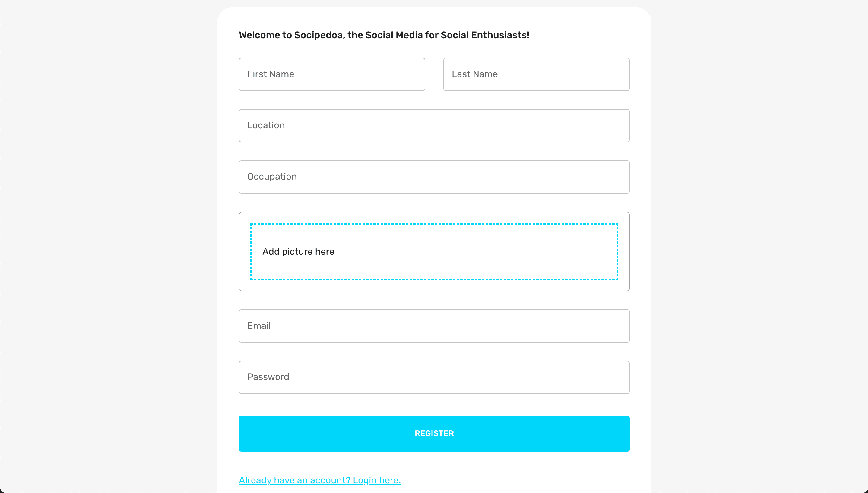The image size is (868, 493).
Task: Click into the Occupation field
Action: [434, 177]
